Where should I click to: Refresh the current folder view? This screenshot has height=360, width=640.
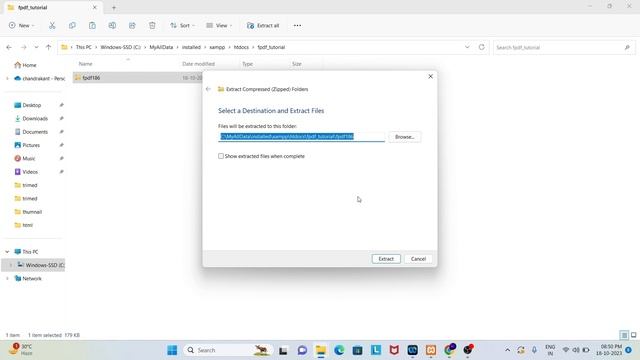click(482, 47)
